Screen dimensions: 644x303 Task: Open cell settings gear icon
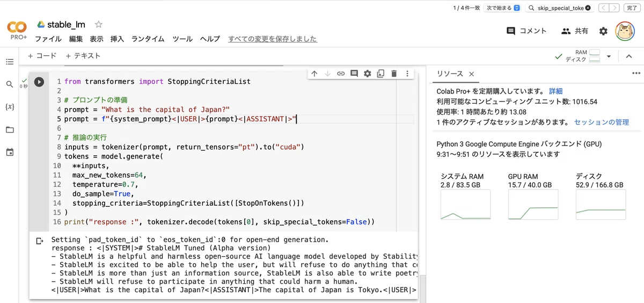(367, 74)
